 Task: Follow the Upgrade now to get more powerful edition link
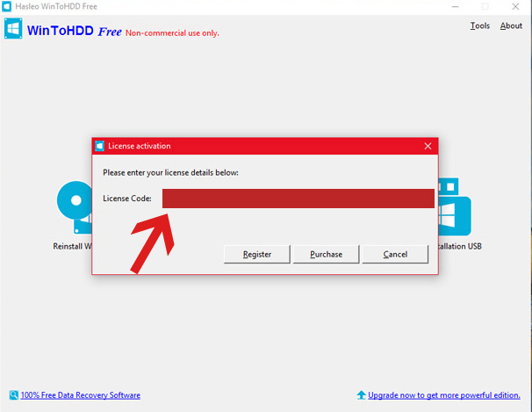pos(444,395)
